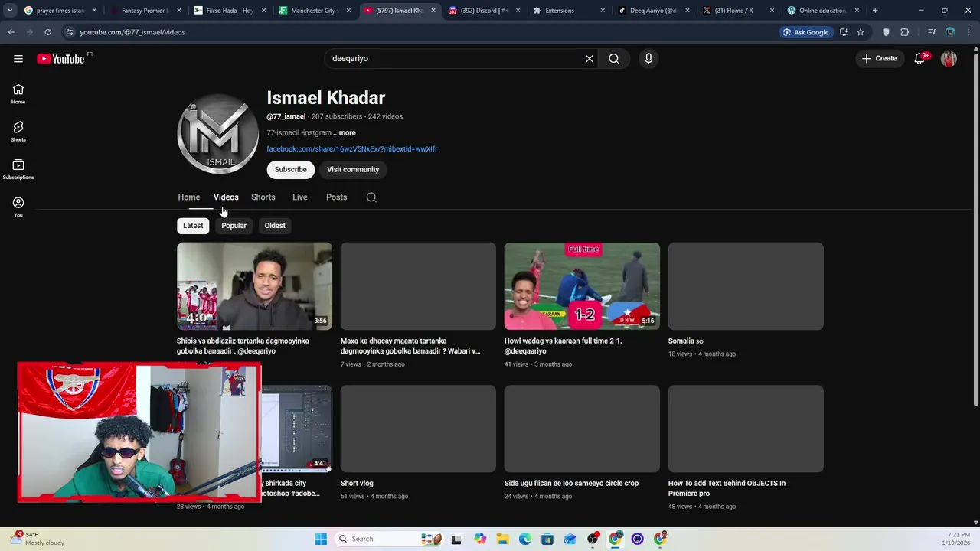Launch Microsoft Edge from taskbar
Viewport: 980px width, 551px height.
[525, 539]
